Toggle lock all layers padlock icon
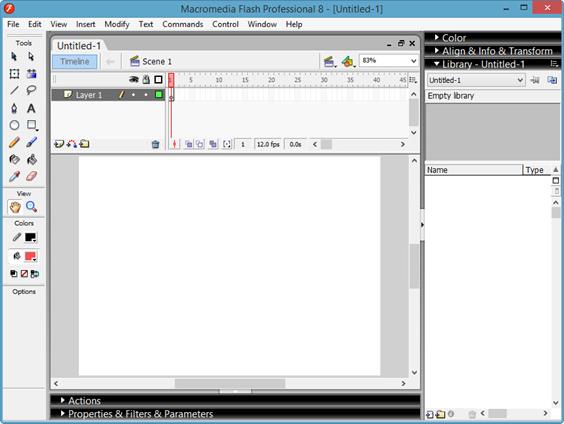 pos(146,79)
